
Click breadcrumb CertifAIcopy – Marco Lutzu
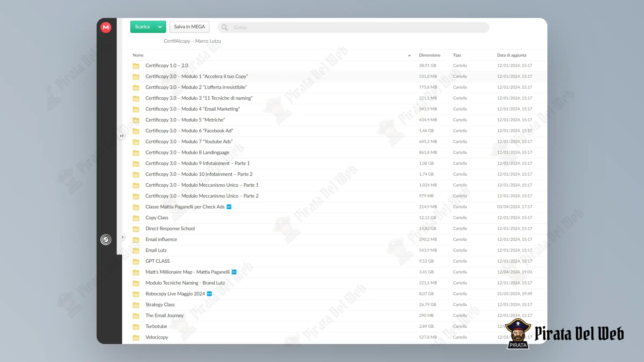point(192,41)
